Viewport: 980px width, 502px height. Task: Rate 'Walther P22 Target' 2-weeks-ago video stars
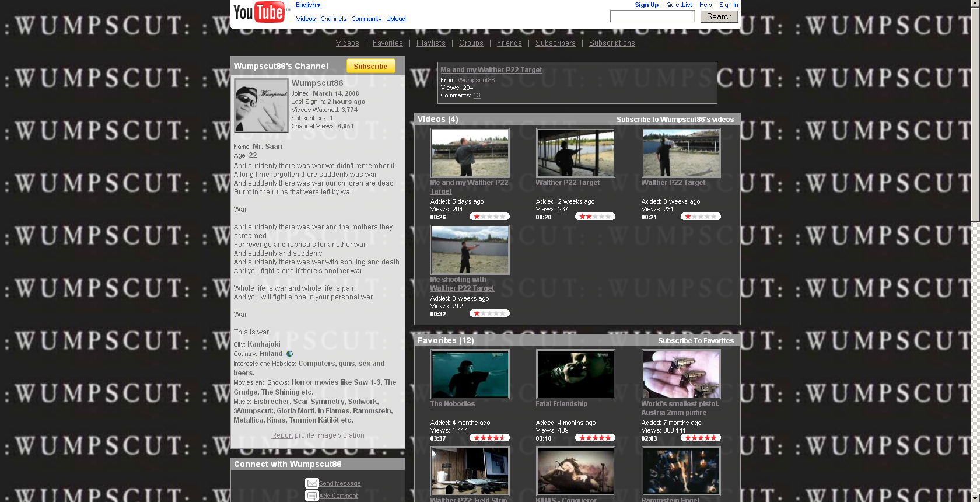[594, 217]
